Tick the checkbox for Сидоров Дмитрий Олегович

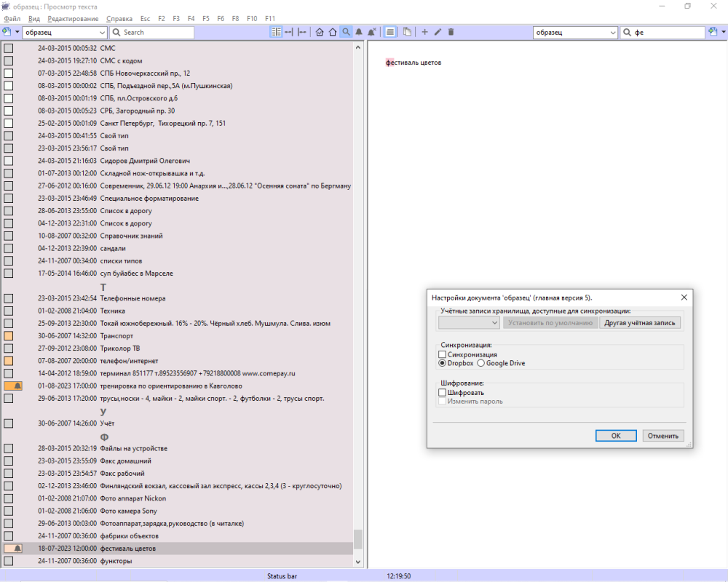click(x=8, y=161)
